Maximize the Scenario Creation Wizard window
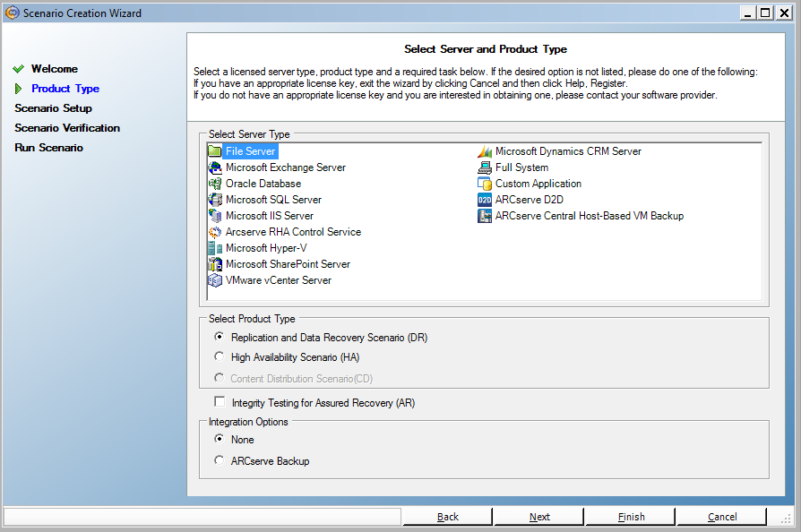The image size is (801, 532). pos(765,13)
